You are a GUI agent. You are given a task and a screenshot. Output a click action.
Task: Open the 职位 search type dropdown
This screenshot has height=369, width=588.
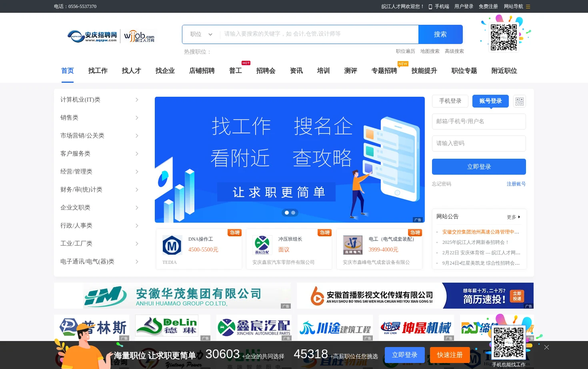click(x=201, y=34)
